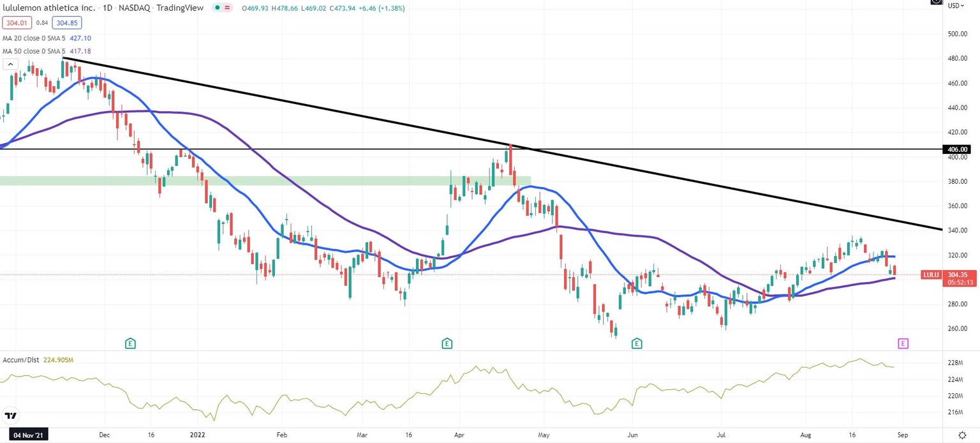The image size is (980, 443).
Task: Click the red sell price button showing 304.01
Action: [16, 22]
